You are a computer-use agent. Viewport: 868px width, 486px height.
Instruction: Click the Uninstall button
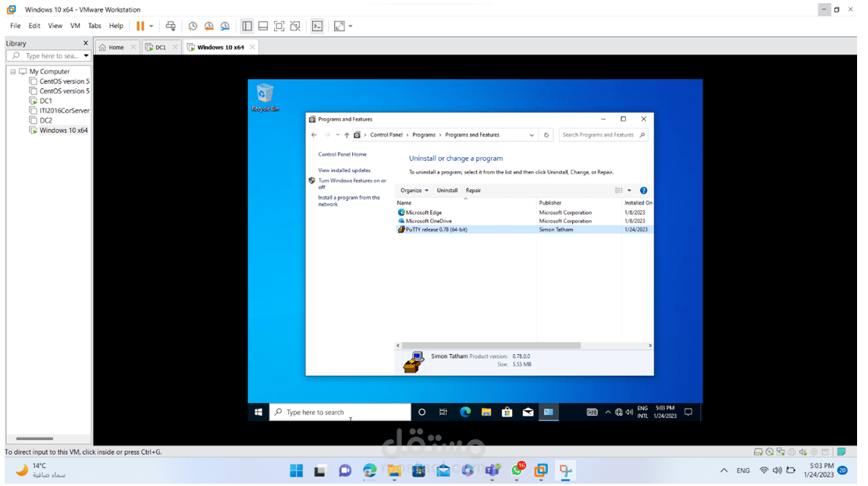[x=447, y=191]
